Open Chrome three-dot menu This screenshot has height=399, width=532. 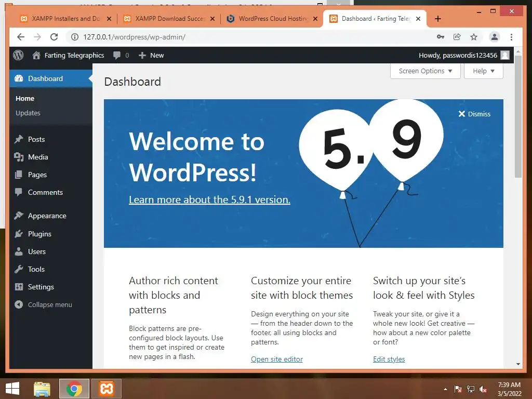(511, 37)
